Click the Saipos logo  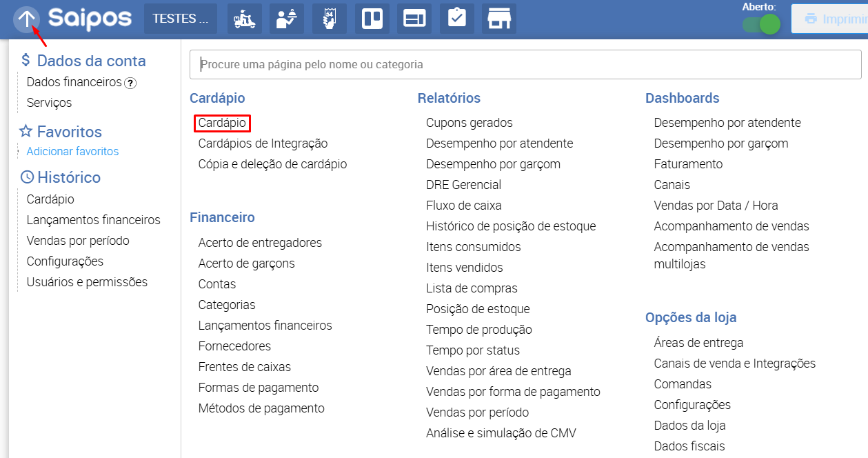(x=90, y=19)
